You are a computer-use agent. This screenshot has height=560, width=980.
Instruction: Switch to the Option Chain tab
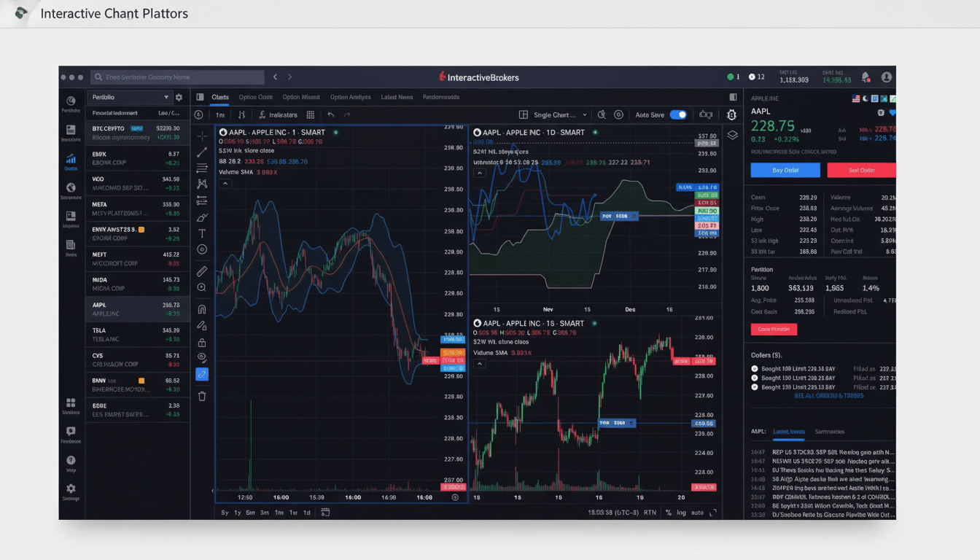click(x=257, y=97)
